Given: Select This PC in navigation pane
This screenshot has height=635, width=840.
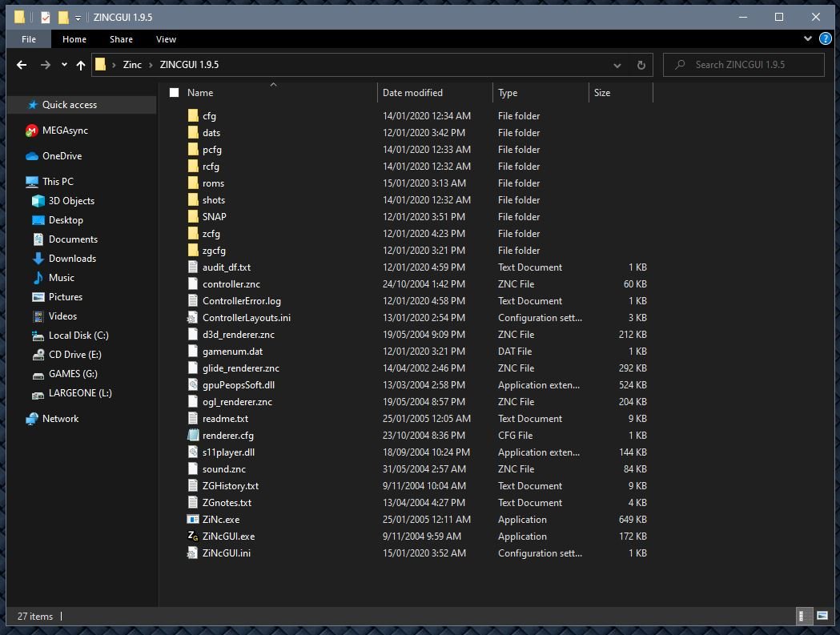Looking at the screenshot, I should [58, 182].
